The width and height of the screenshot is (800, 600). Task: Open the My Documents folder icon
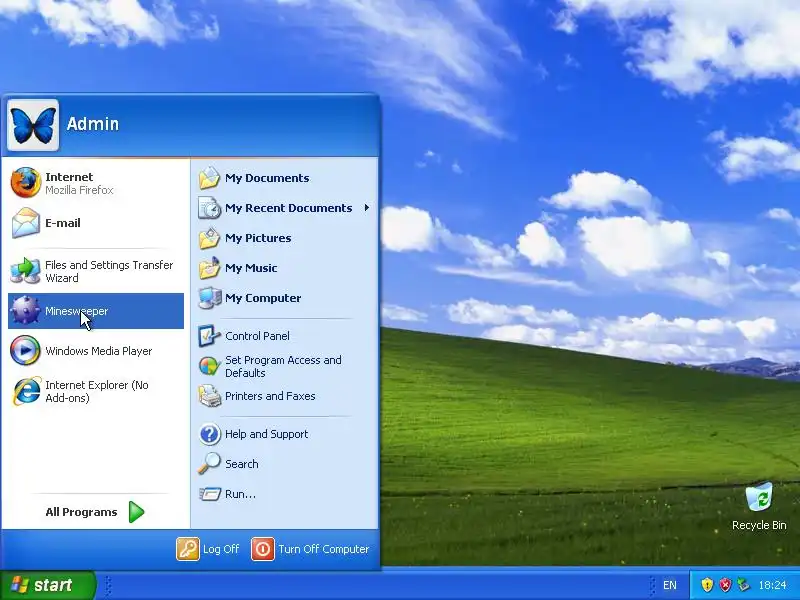(x=209, y=178)
